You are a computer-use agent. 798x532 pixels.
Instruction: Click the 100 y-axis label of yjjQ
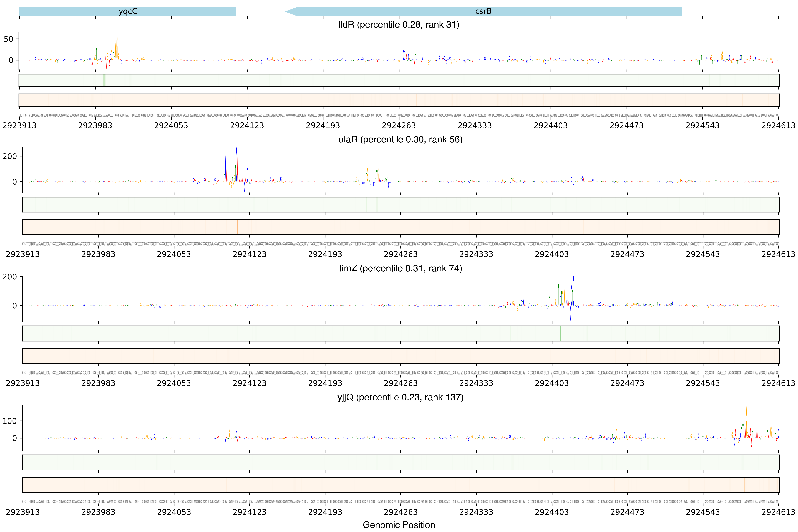point(9,421)
